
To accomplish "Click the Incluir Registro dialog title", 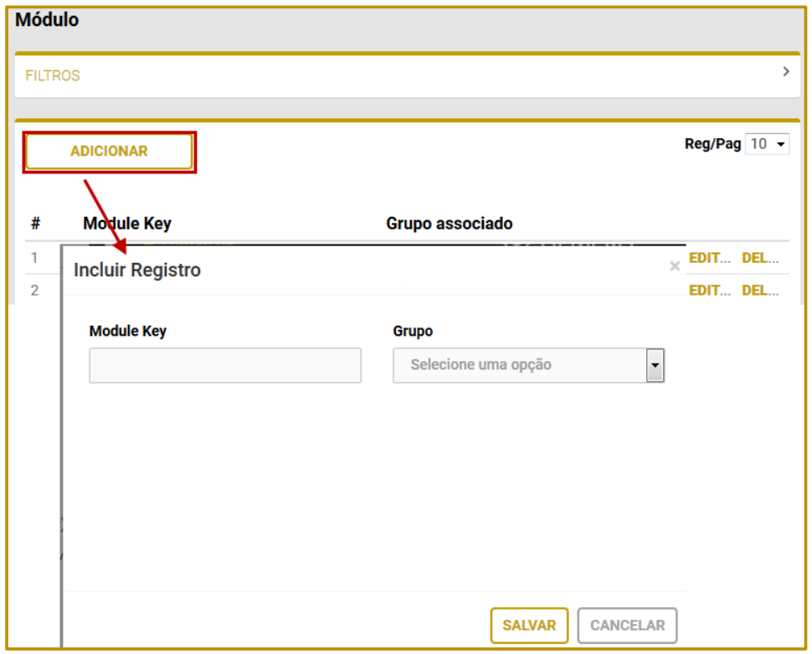I will 137,270.
